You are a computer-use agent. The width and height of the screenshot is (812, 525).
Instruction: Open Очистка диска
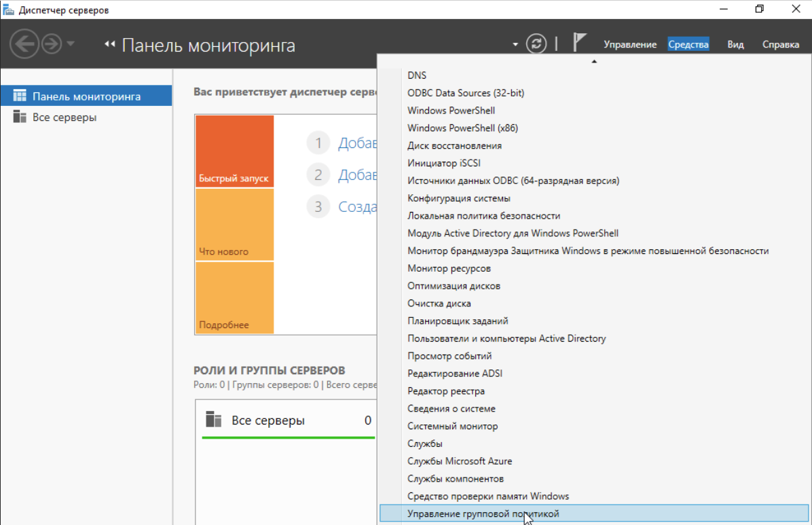594,303
